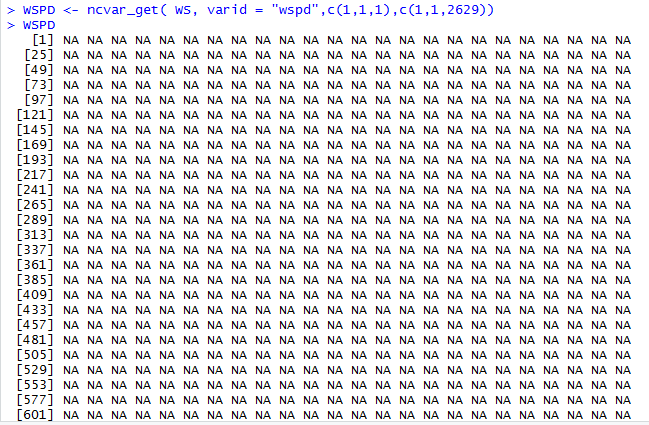This screenshot has height=425, width=649.
Task: Click the WSPD command on second line
Action: 39,25
